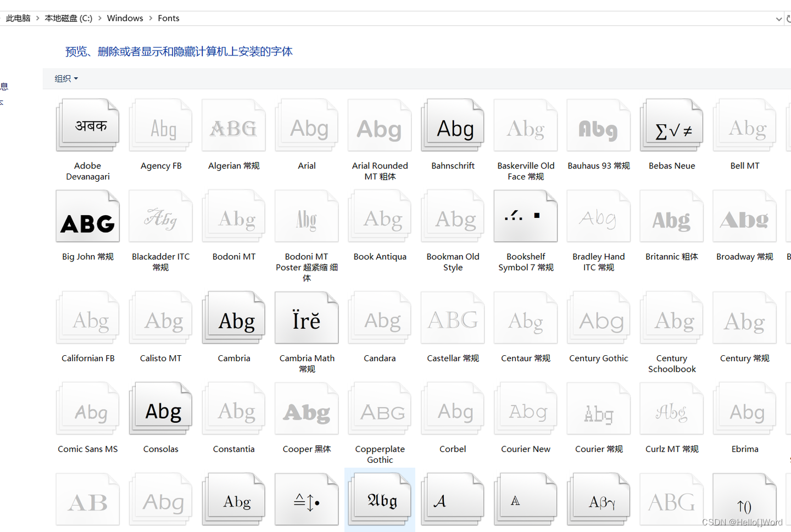Go to 本地磁盘 (C:) breadcrumb
Image resolution: width=791 pixels, height=532 pixels.
(x=69, y=18)
